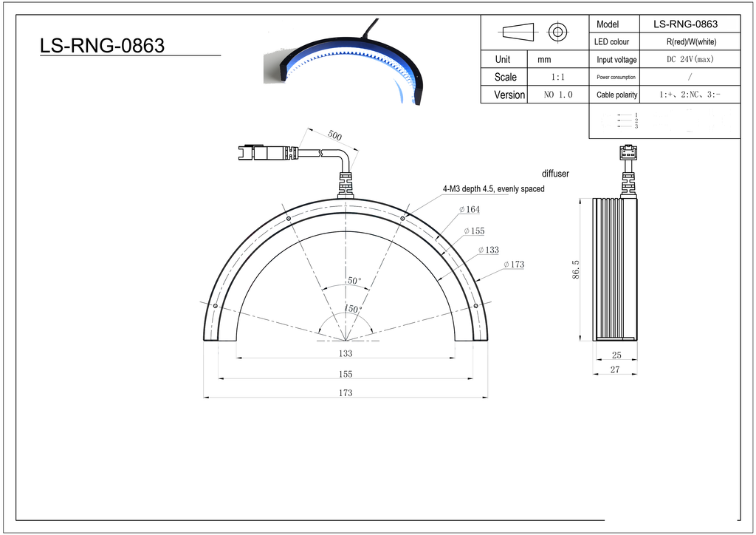Screen dimensions: 756x535
Task: Click the 25 side-view width dimension
Action: pos(616,355)
